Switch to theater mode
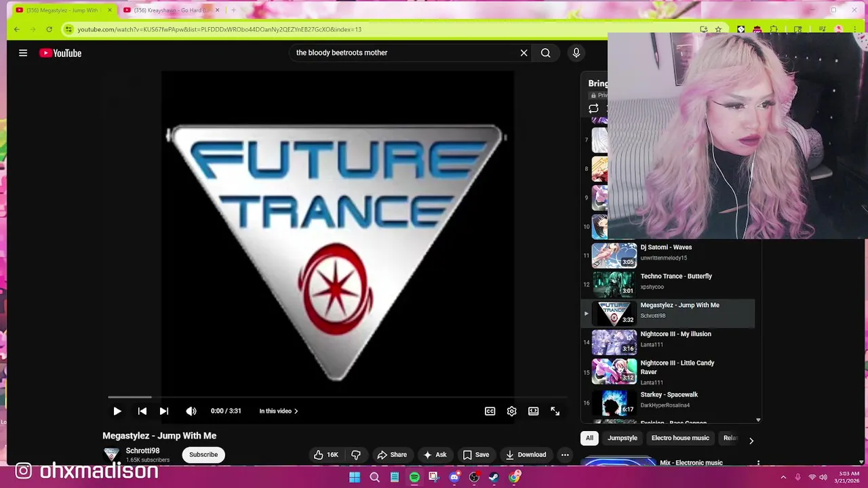 point(534,411)
